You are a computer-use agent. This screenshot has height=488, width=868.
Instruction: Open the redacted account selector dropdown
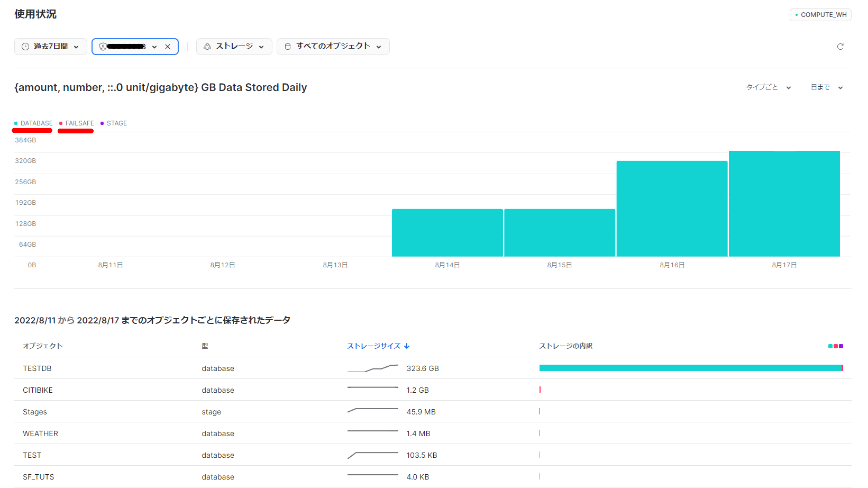tap(135, 47)
